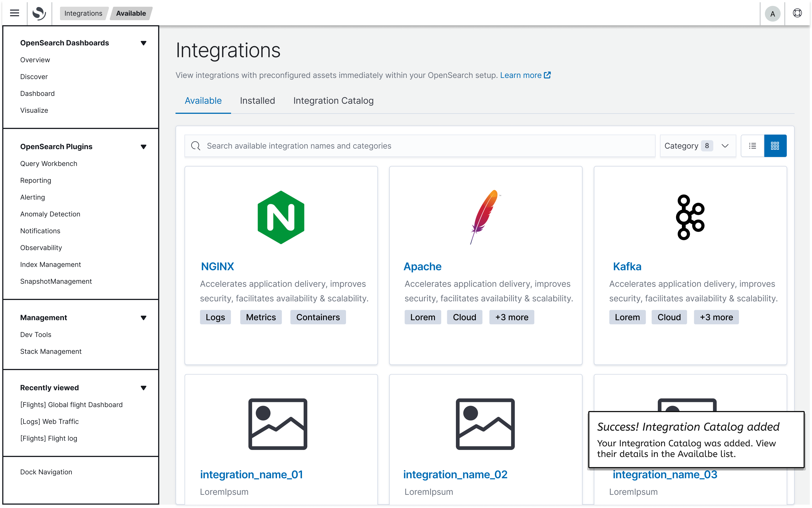Screen dimensions: 812x508
Task: Click the Learn more link
Action: click(521, 75)
